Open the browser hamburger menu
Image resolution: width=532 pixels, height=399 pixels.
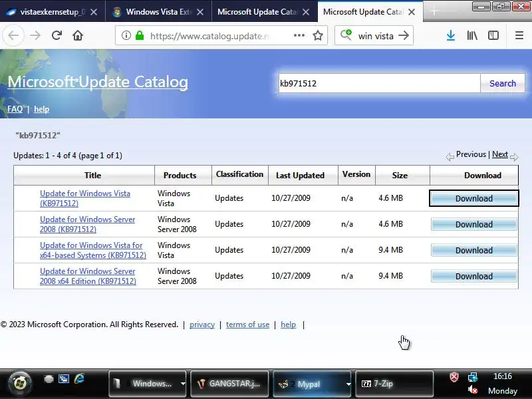(519, 35)
